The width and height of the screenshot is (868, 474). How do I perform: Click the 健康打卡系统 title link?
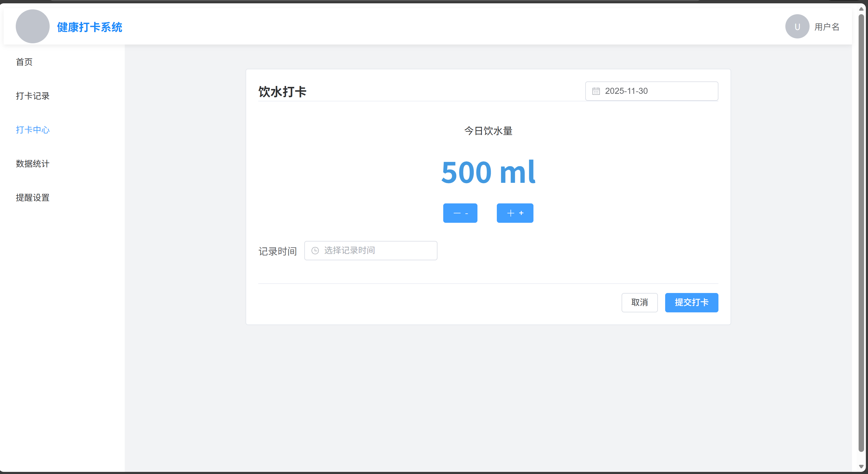point(90,27)
